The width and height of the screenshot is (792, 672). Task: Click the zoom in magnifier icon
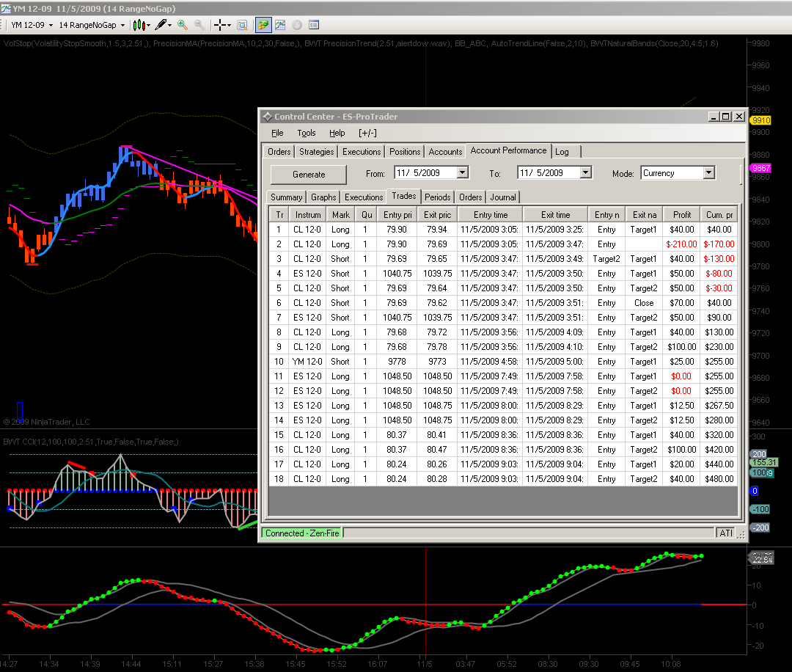click(183, 25)
